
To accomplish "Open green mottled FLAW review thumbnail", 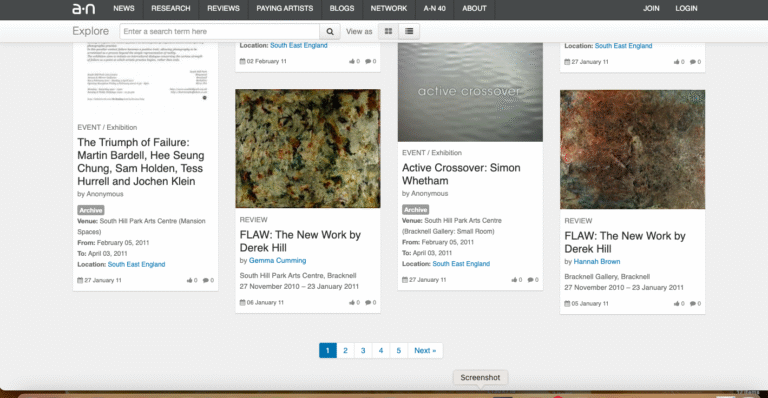I will click(308, 148).
